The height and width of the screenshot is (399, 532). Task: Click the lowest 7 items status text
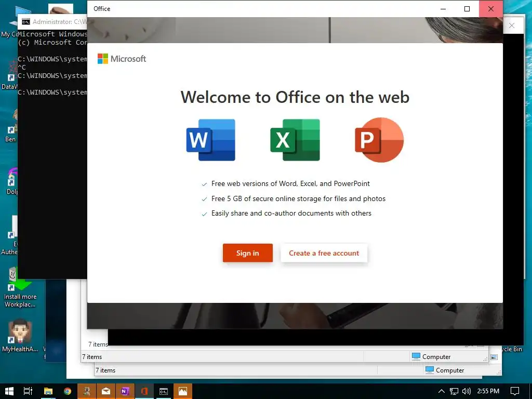click(105, 370)
